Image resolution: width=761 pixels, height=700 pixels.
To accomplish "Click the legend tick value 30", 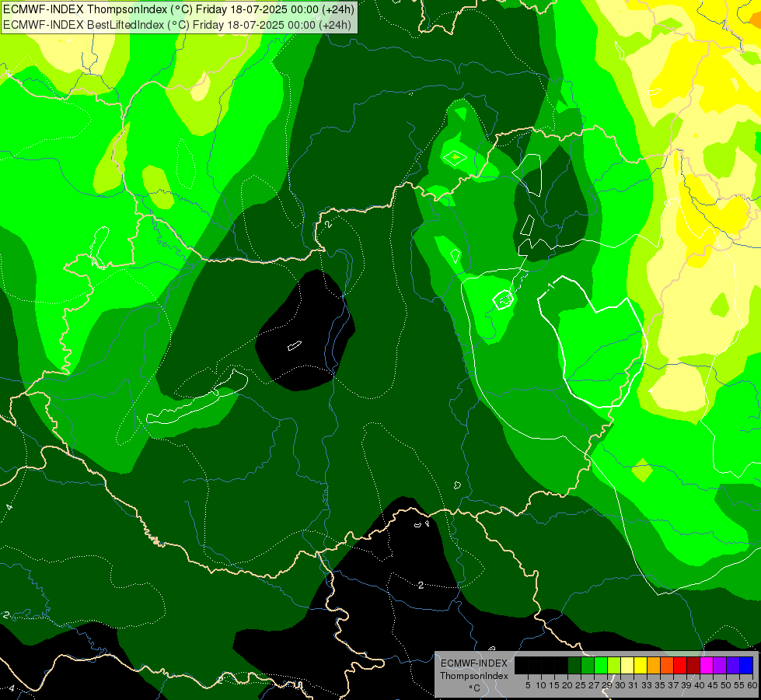I will tap(620, 685).
